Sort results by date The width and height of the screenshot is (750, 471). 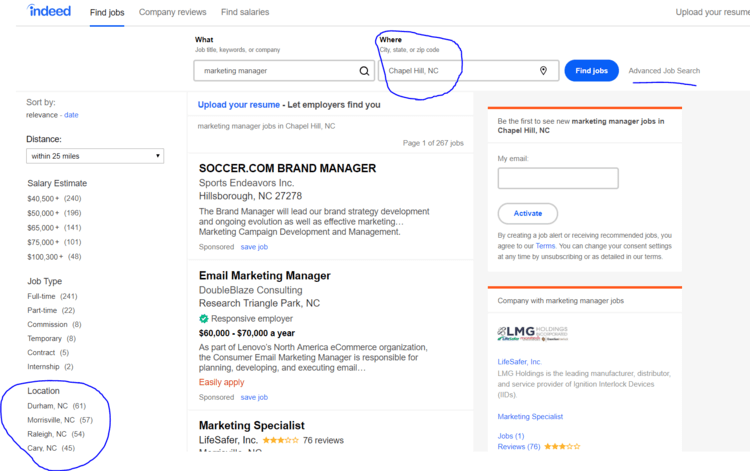pos(71,115)
